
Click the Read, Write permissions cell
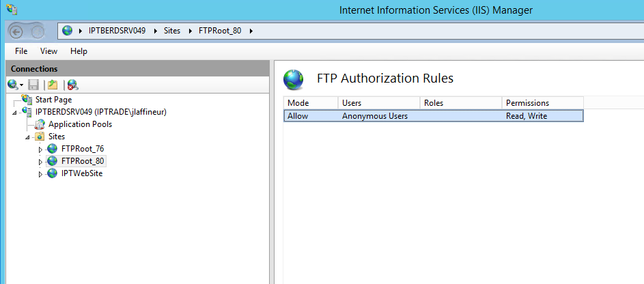(527, 116)
